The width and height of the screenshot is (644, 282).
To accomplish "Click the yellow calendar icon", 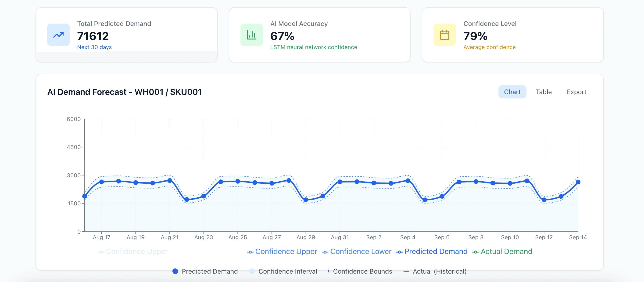I will tap(444, 35).
